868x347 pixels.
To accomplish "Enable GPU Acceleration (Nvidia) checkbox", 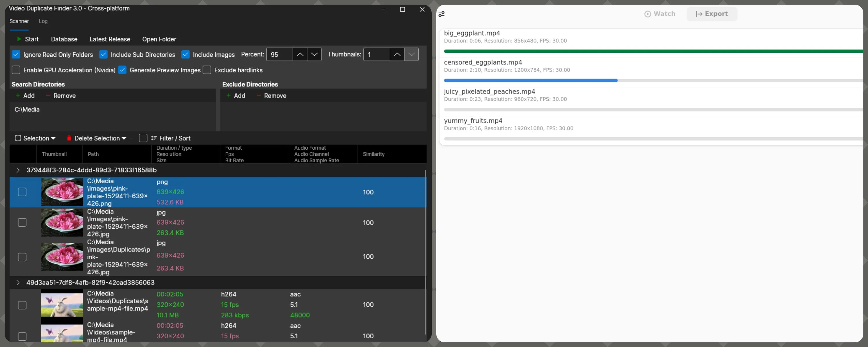I will pos(16,70).
